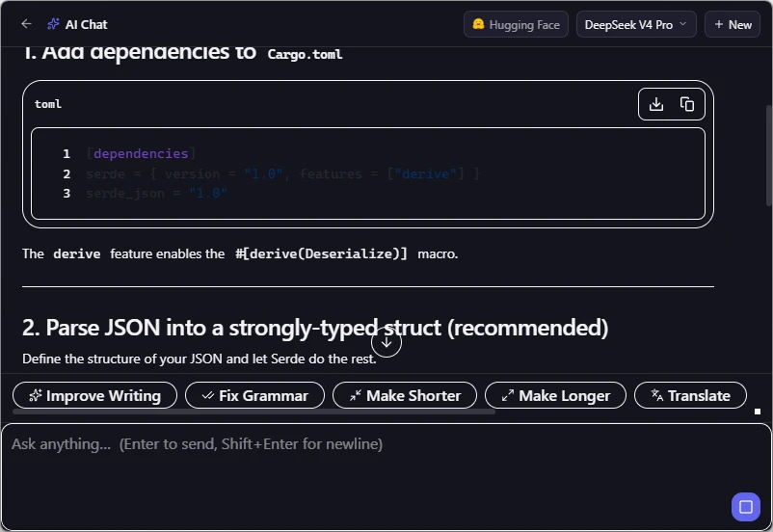773x532 pixels.
Task: Click the [dependencies] line in the code block
Action: click(141, 154)
